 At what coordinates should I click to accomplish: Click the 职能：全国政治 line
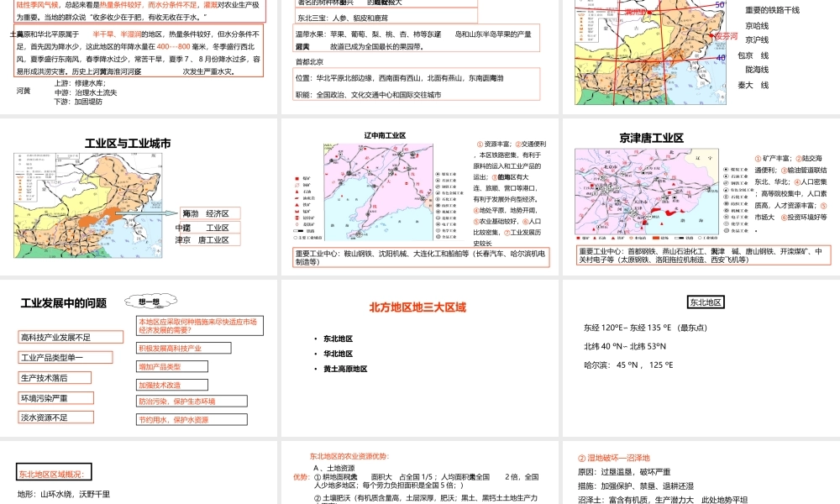coord(369,95)
